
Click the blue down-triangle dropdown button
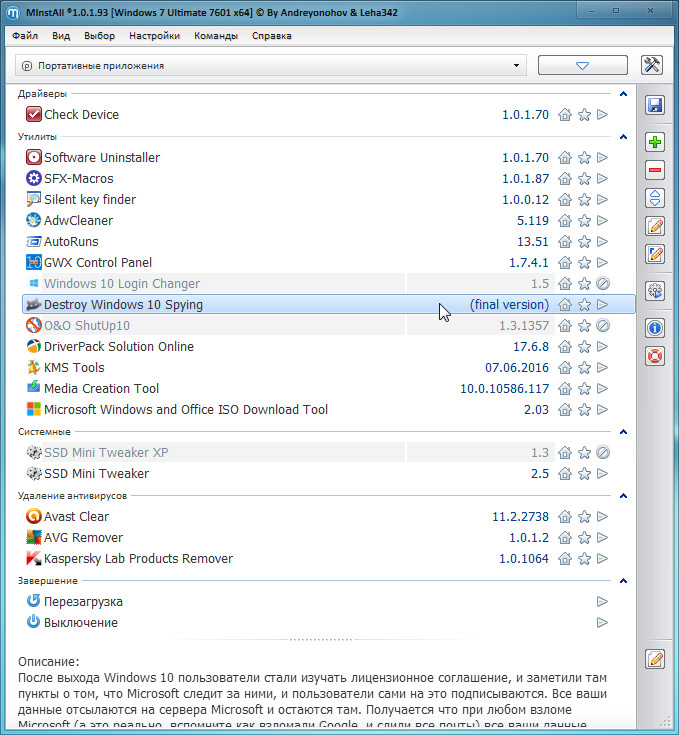[582, 65]
